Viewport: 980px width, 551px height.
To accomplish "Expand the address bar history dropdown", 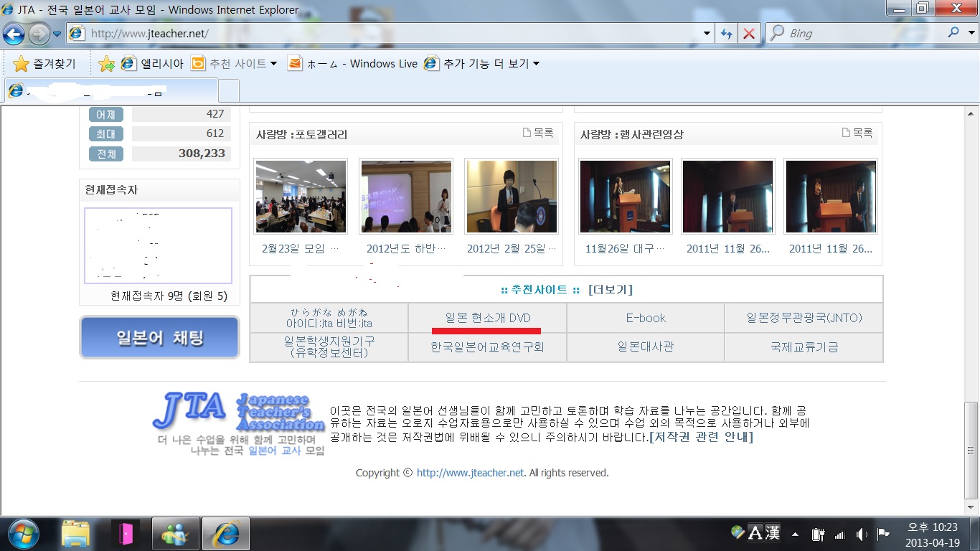I will pos(707,34).
